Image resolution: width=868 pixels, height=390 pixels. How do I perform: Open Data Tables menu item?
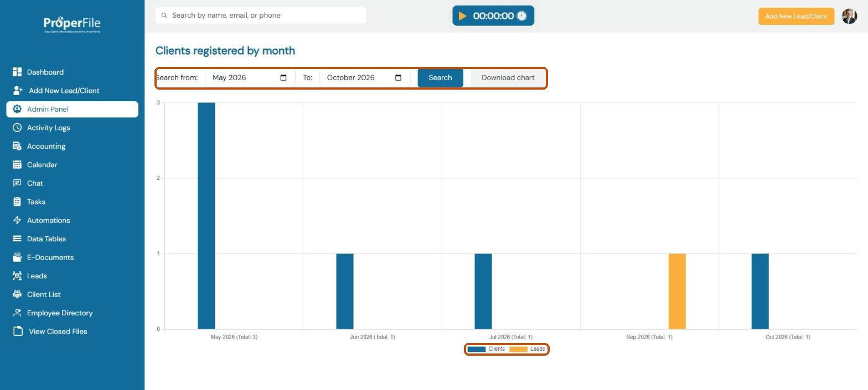pyautogui.click(x=72, y=238)
